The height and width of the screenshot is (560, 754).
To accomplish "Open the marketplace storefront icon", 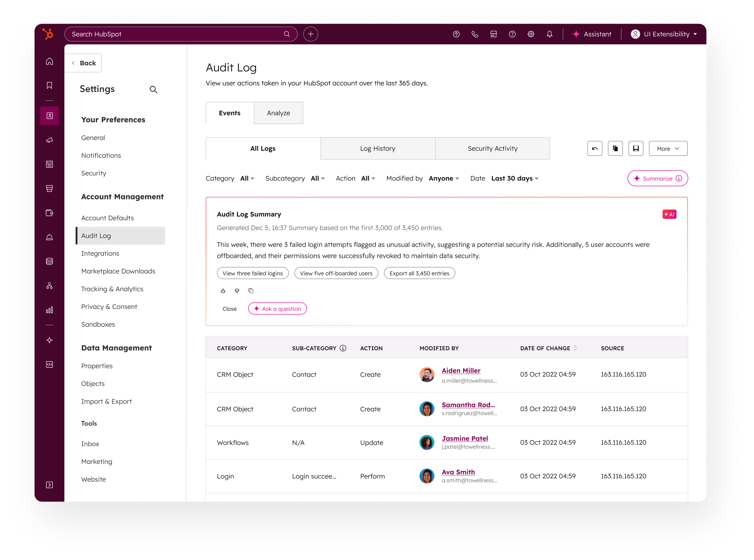I will coord(493,34).
